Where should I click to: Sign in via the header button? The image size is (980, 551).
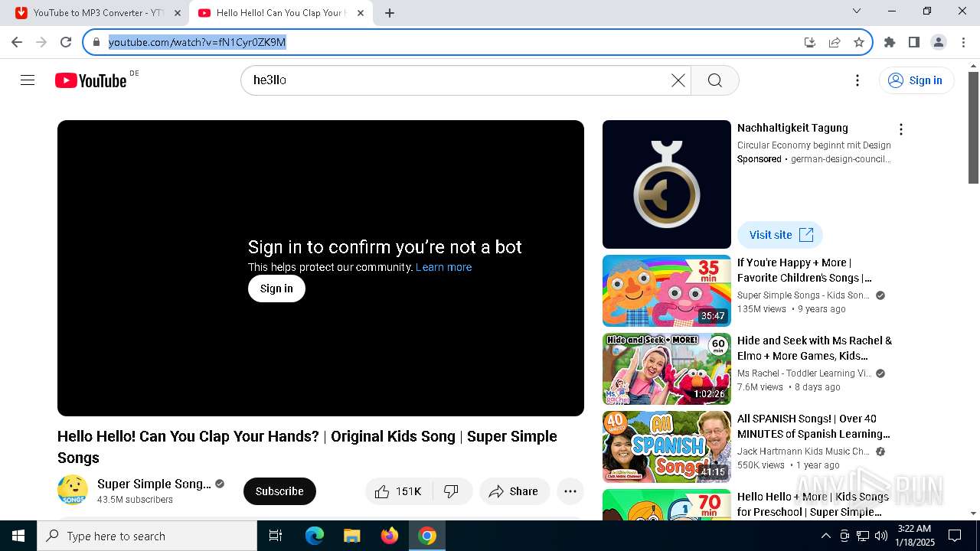pyautogui.click(x=916, y=80)
